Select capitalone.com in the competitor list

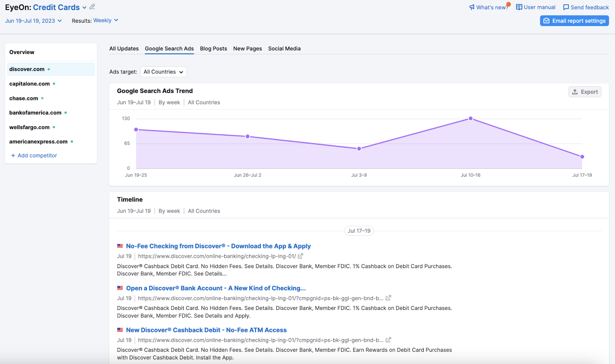click(30, 84)
